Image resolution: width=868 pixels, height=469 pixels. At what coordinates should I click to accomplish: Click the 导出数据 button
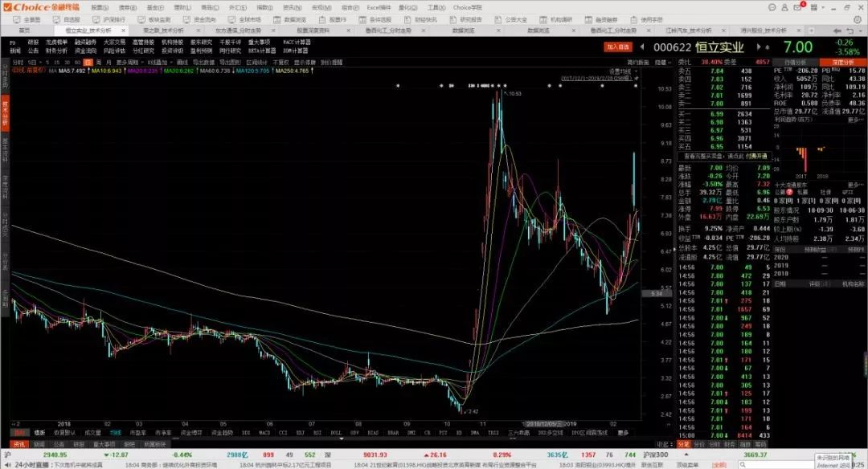tap(203, 63)
